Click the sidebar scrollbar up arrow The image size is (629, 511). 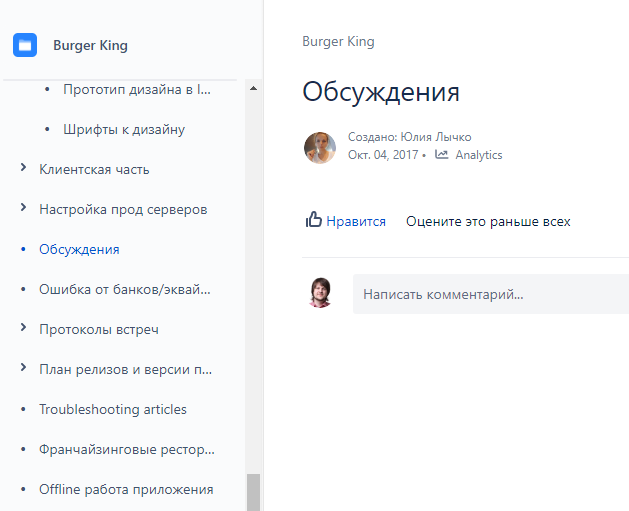click(253, 88)
